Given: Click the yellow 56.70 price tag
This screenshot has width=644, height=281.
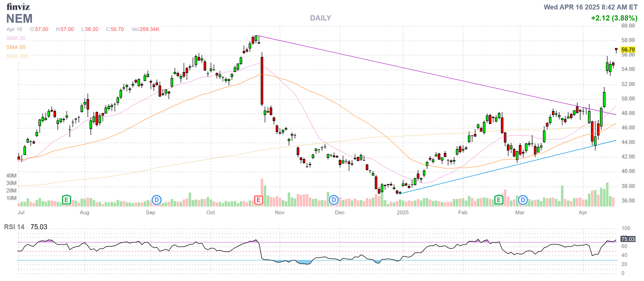Looking at the screenshot, I should coord(628,49).
